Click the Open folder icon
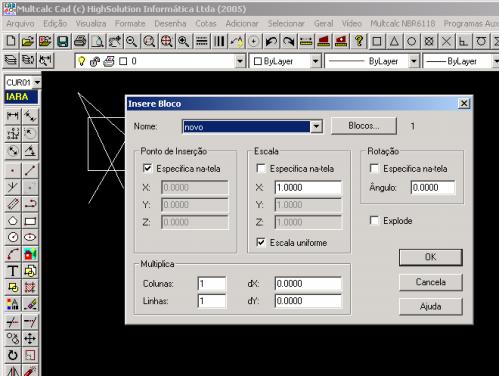This screenshot has width=499, height=376. coord(28,41)
